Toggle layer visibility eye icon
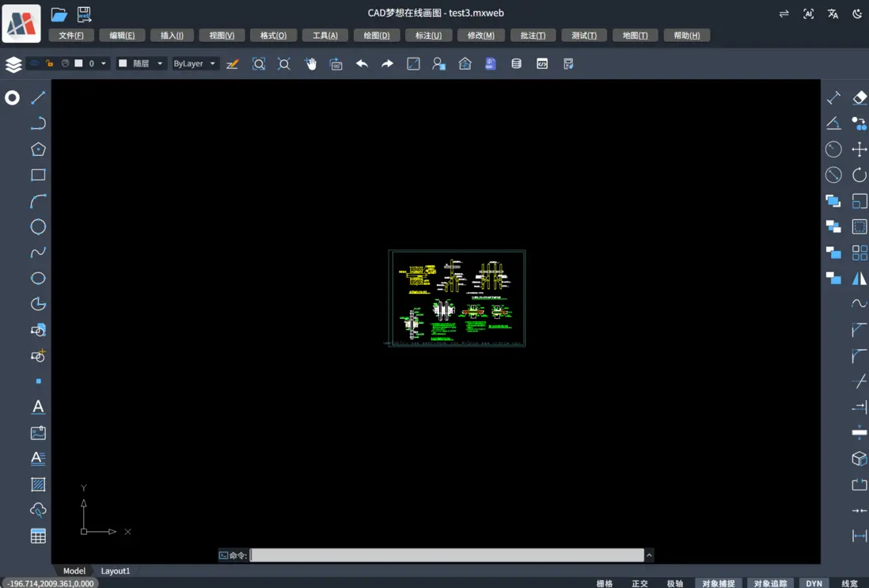Viewport: 869px width, 588px height. (34, 63)
